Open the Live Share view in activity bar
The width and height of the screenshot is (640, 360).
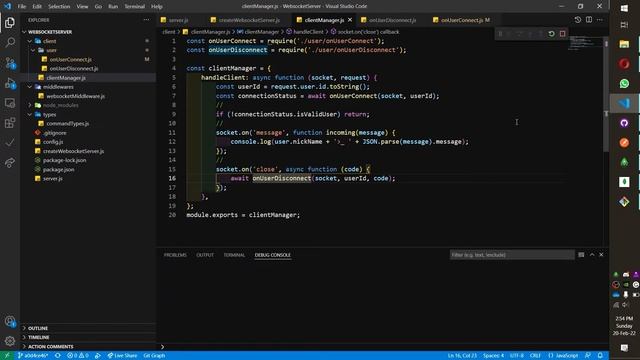pos(10,162)
